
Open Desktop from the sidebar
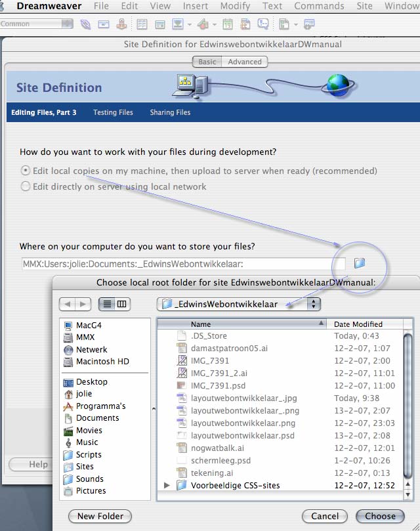point(85,382)
